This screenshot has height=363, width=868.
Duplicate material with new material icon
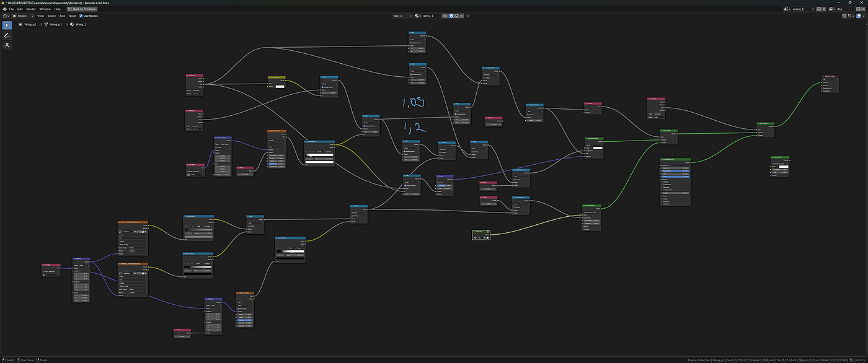pyautogui.click(x=457, y=15)
